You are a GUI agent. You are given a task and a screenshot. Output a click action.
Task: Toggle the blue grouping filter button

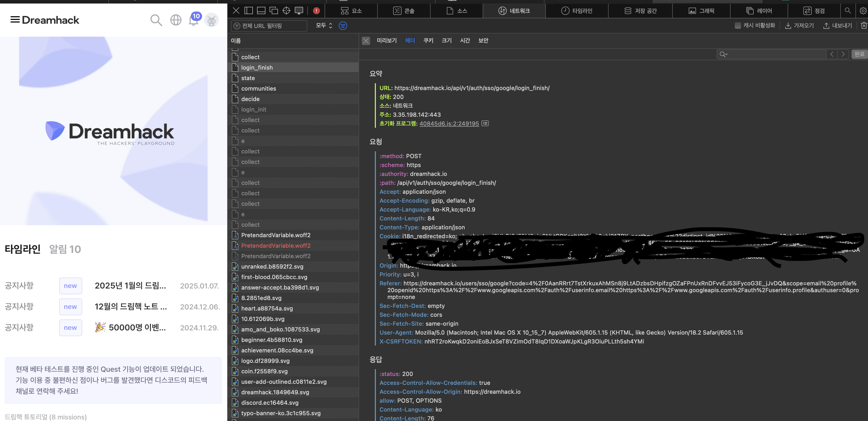click(343, 26)
